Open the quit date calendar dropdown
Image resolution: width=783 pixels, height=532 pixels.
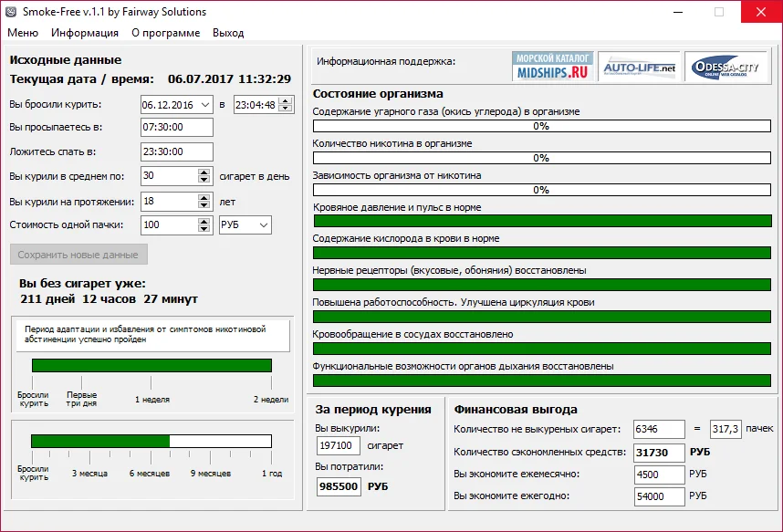(204, 104)
